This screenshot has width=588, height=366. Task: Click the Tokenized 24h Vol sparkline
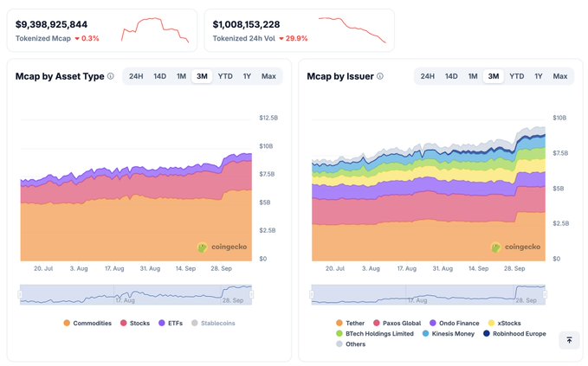352,29
